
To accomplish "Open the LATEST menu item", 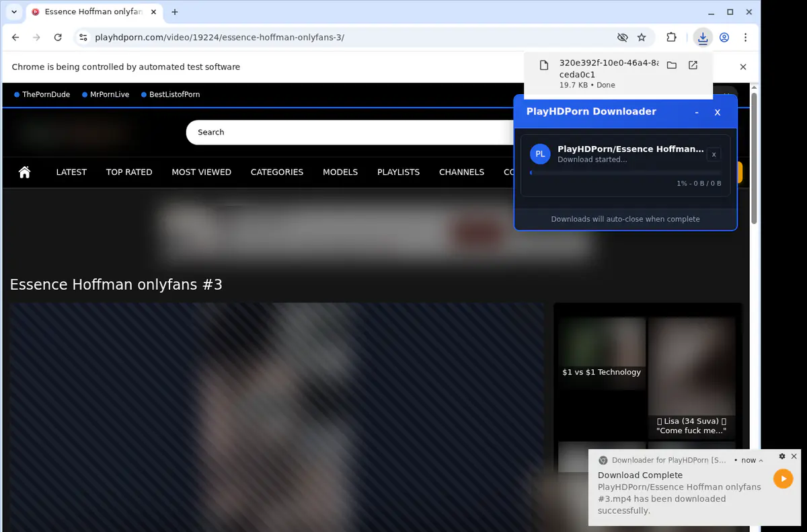I will pyautogui.click(x=71, y=172).
